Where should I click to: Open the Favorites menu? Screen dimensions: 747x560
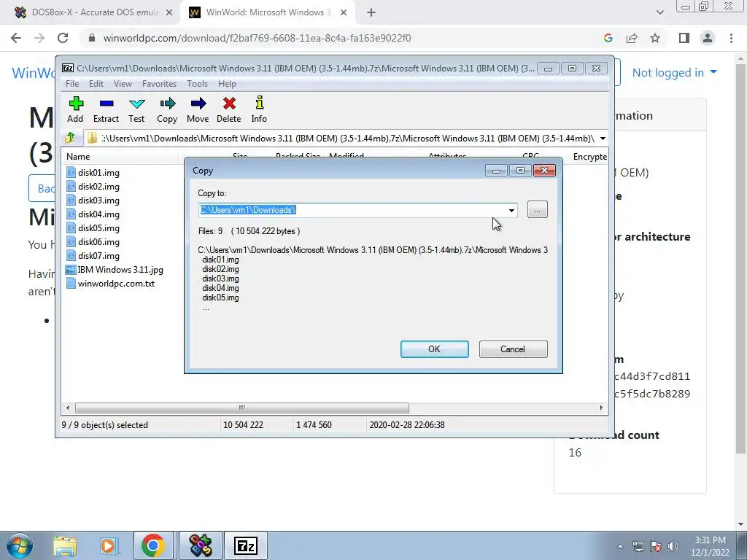click(159, 84)
